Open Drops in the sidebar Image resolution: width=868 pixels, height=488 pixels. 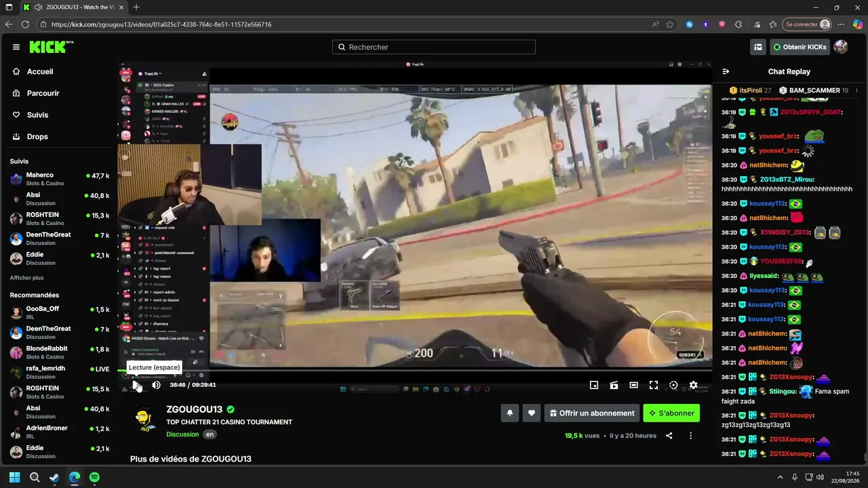37,136
